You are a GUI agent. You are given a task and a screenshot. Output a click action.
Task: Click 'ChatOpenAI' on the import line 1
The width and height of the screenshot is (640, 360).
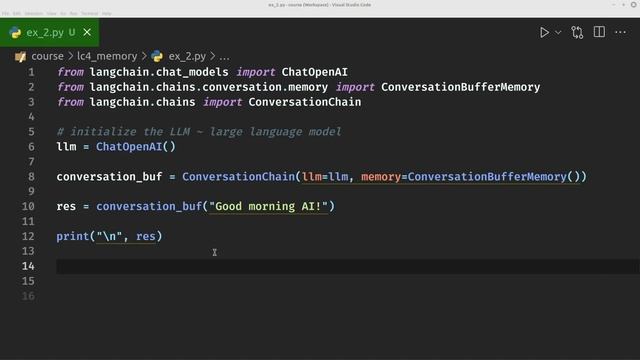click(314, 72)
